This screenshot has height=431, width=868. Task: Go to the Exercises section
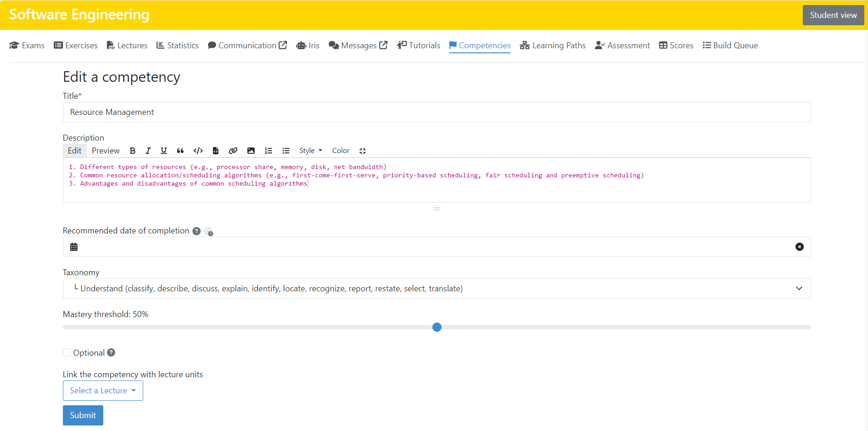76,45
